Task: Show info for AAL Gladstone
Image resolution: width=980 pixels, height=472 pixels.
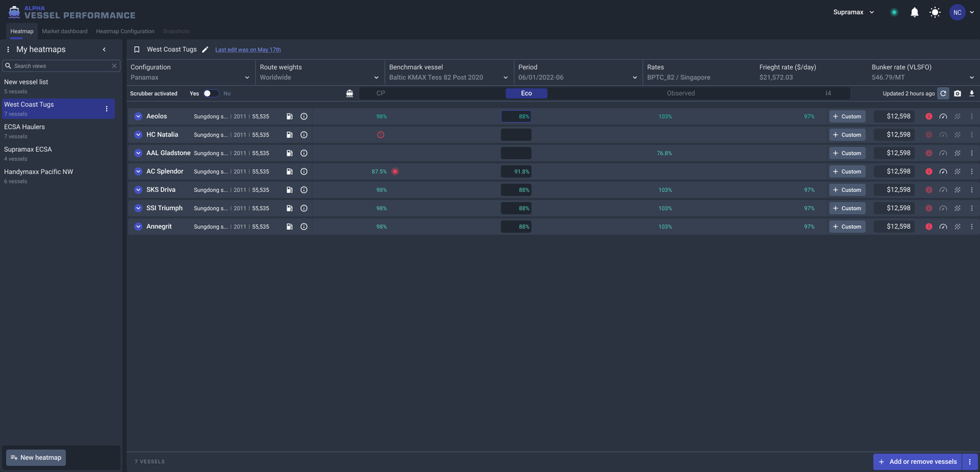Action: 304,153
